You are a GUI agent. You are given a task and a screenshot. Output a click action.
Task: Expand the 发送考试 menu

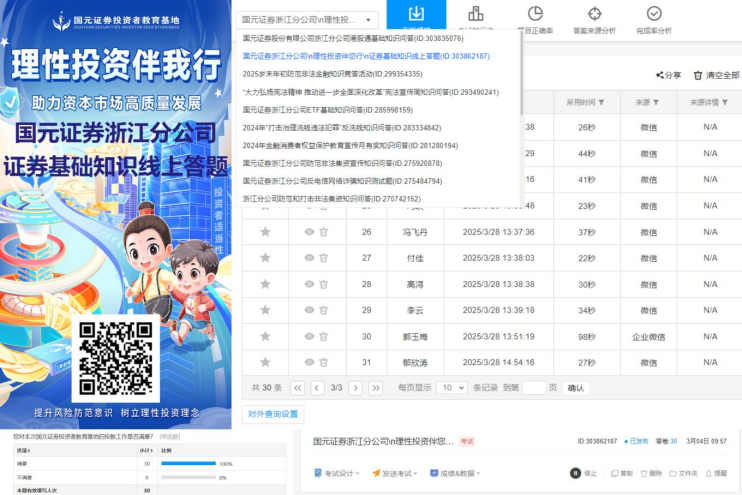(x=395, y=473)
